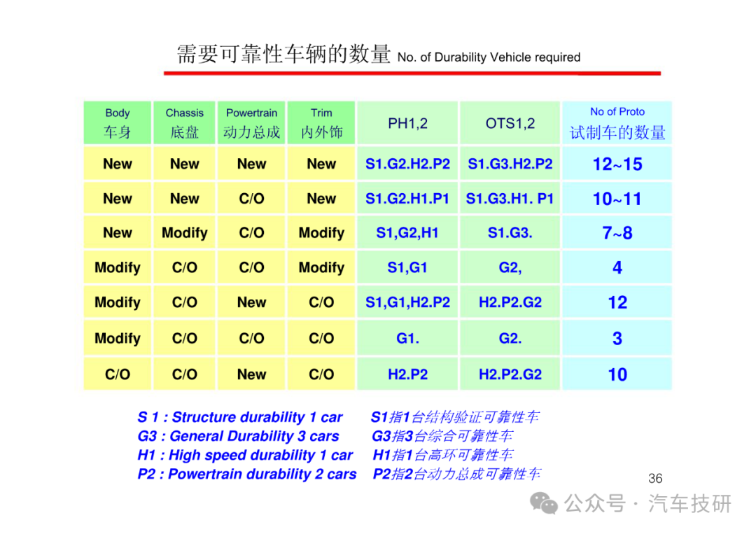Click the Chinese legend 'S1指1台结构验证可靠性车'
This screenshot has height=534, width=756.
coord(455,417)
